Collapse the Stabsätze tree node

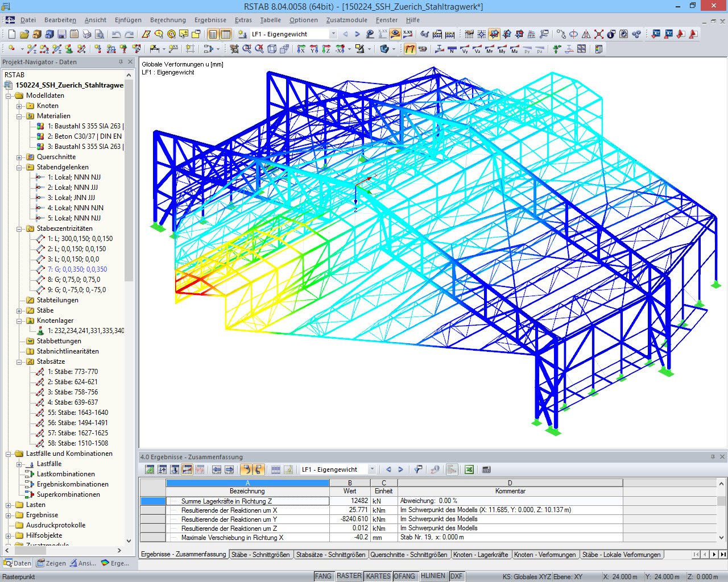pos(19,361)
